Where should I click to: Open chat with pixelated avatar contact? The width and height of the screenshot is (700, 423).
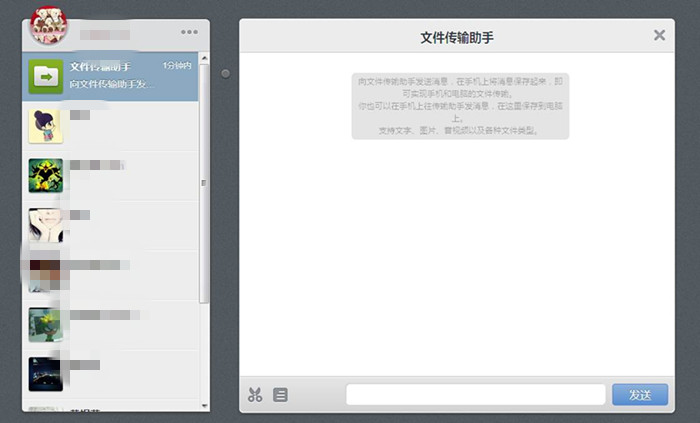click(110, 275)
